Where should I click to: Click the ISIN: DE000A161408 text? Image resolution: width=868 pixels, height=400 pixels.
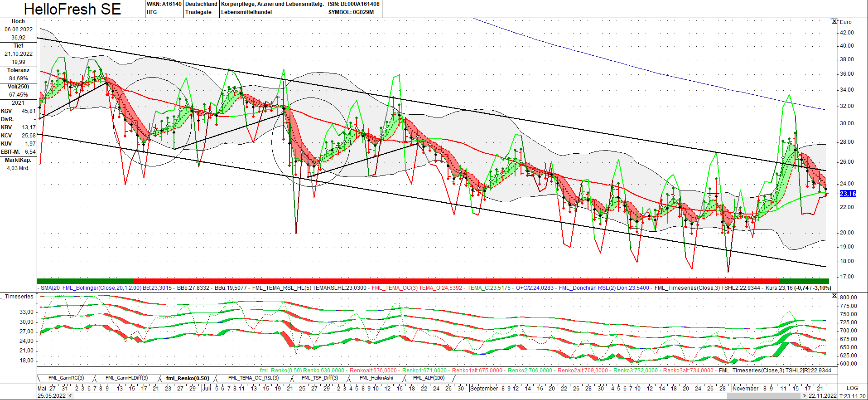pyautogui.click(x=354, y=4)
